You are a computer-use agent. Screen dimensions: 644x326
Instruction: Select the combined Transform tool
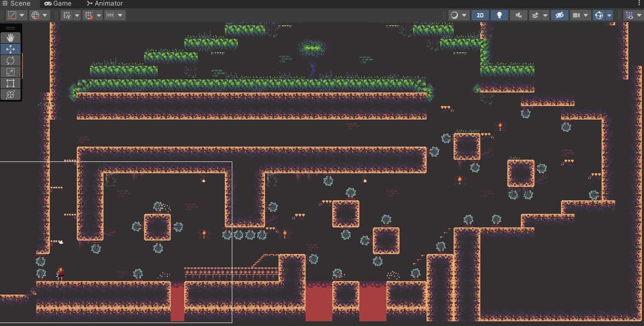11,95
